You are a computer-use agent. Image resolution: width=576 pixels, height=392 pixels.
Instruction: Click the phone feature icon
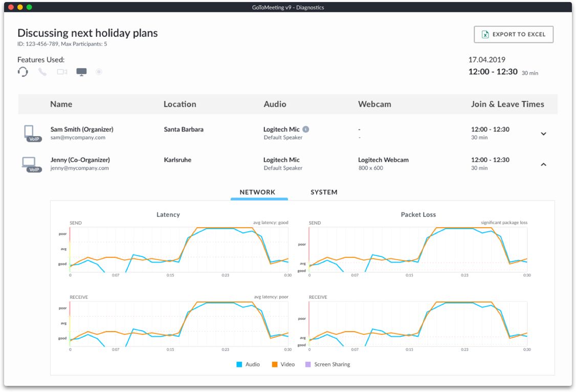[42, 72]
